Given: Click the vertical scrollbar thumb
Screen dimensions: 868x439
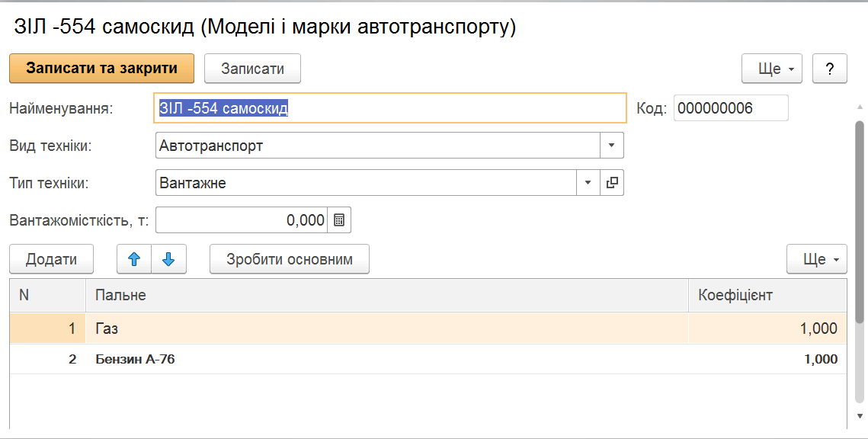Looking at the screenshot, I should (859, 222).
